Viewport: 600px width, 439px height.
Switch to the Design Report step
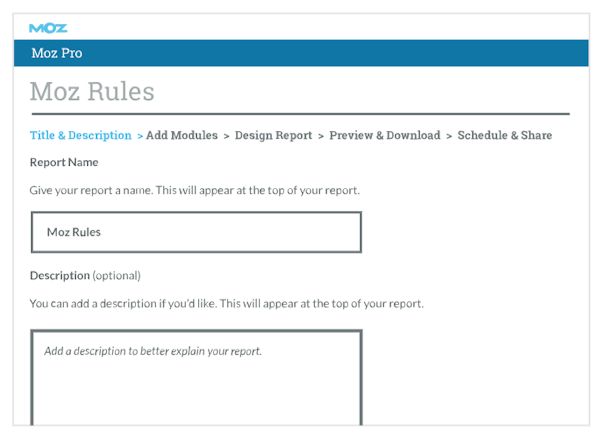[x=273, y=136]
